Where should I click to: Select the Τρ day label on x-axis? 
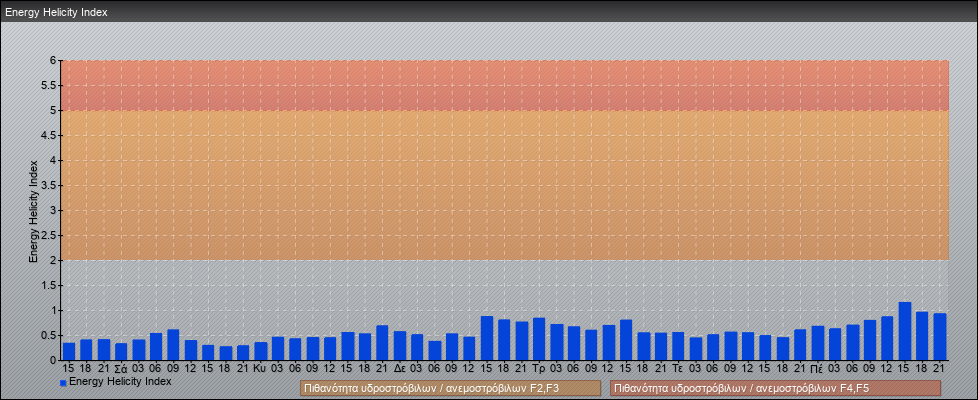click(539, 369)
